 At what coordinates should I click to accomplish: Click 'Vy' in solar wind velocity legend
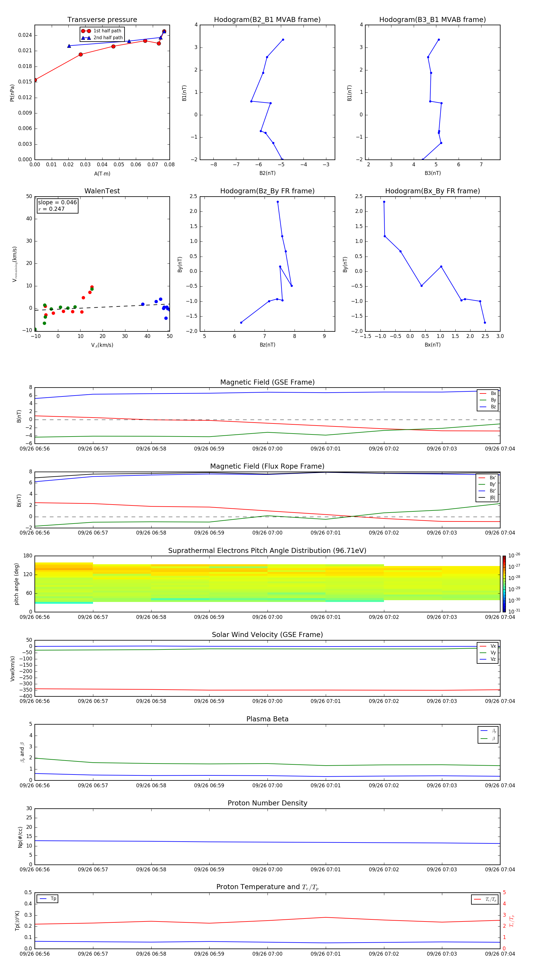pos(488,652)
